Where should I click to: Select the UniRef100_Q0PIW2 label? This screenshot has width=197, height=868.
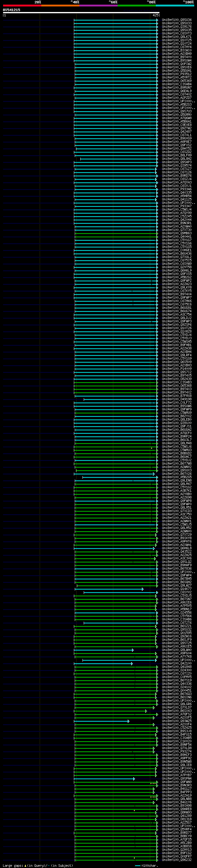[177, 64]
